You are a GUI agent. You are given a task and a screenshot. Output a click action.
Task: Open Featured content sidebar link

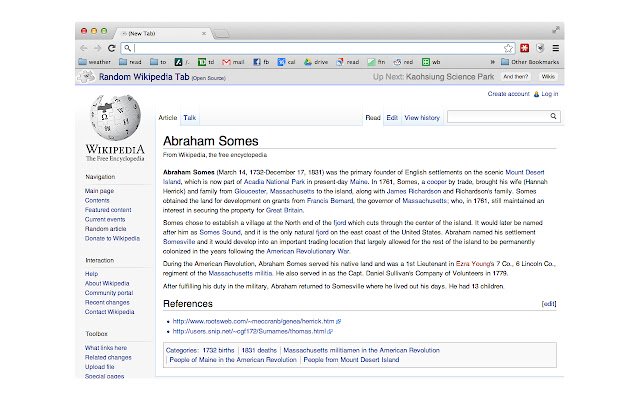pos(108,210)
